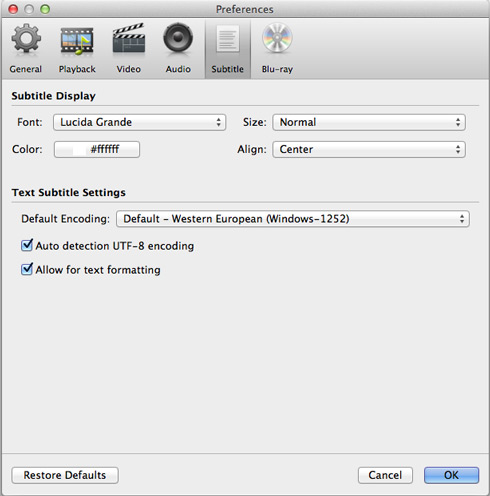This screenshot has height=496, width=490.
Task: Select the Audio speaker icon
Action: pyautogui.click(x=178, y=37)
